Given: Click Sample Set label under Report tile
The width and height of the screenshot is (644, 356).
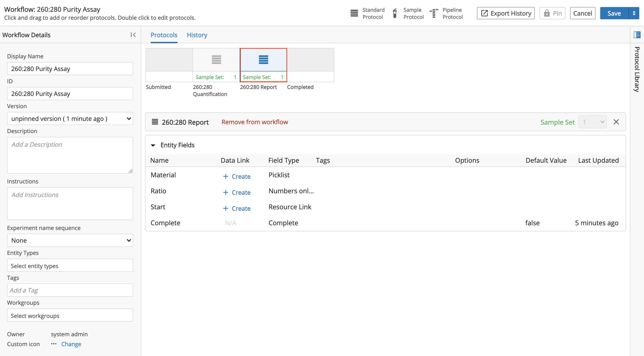Looking at the screenshot, I should (x=257, y=77).
